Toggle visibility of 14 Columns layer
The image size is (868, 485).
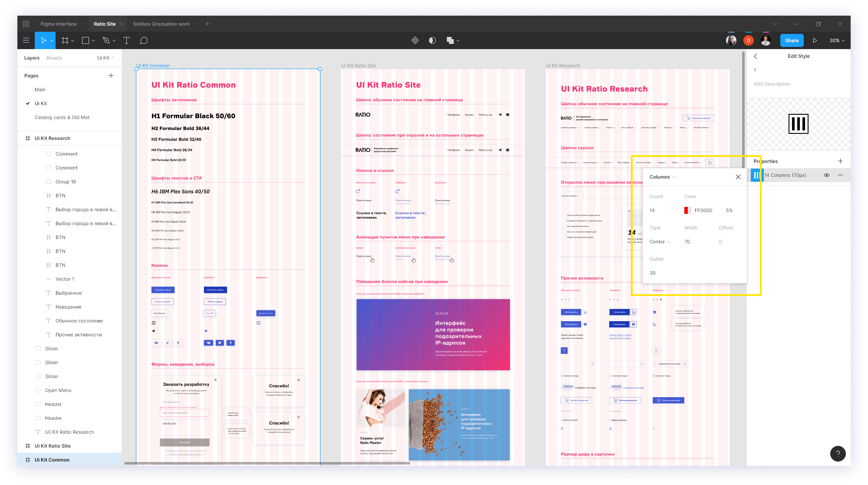click(826, 175)
